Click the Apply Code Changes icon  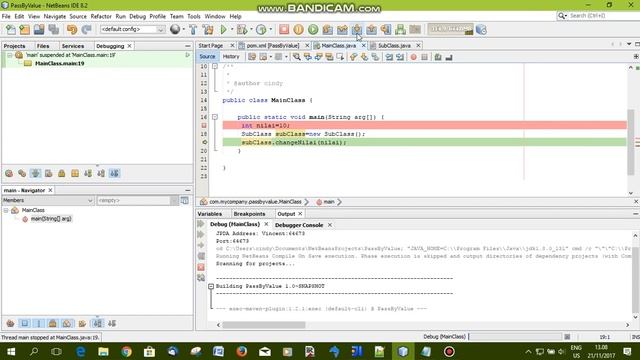400,29
